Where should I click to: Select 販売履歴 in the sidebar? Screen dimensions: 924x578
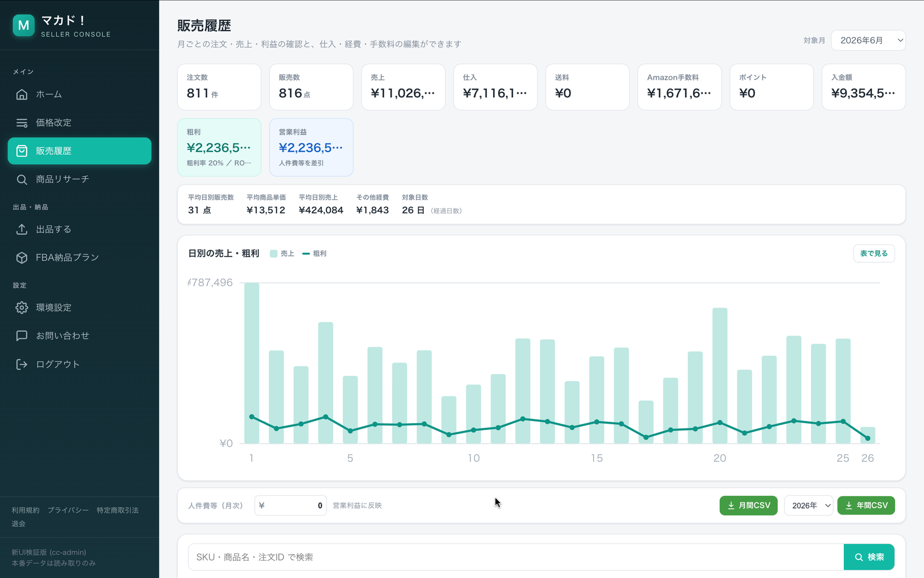[80, 151]
